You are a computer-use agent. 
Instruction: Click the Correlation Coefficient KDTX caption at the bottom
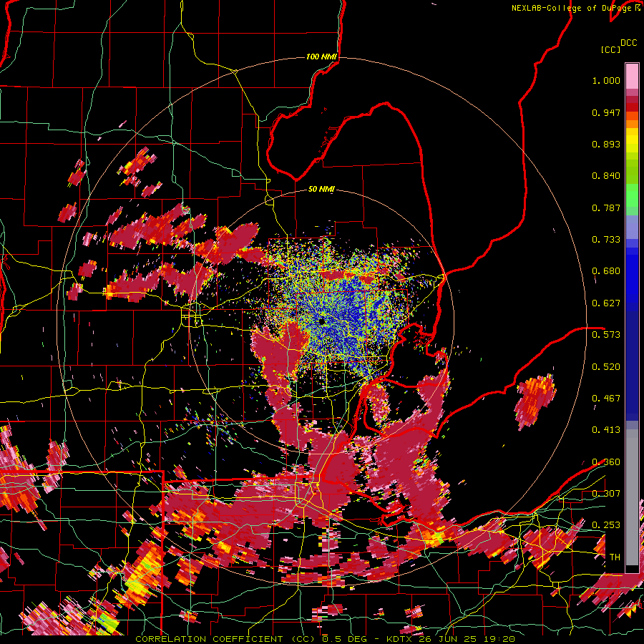325,639
